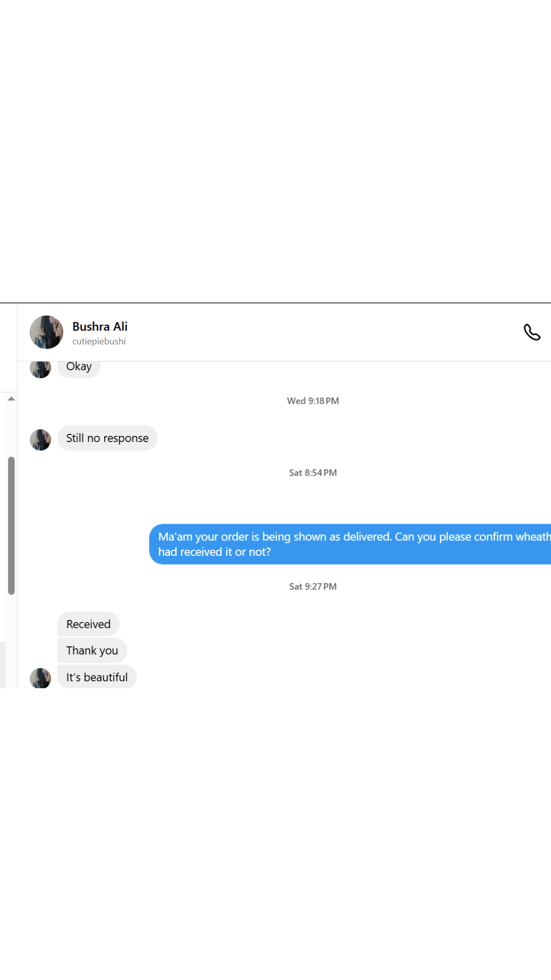Click the vertical scrollbar thumb
Image resolution: width=551 pixels, height=980 pixels.
(11, 526)
